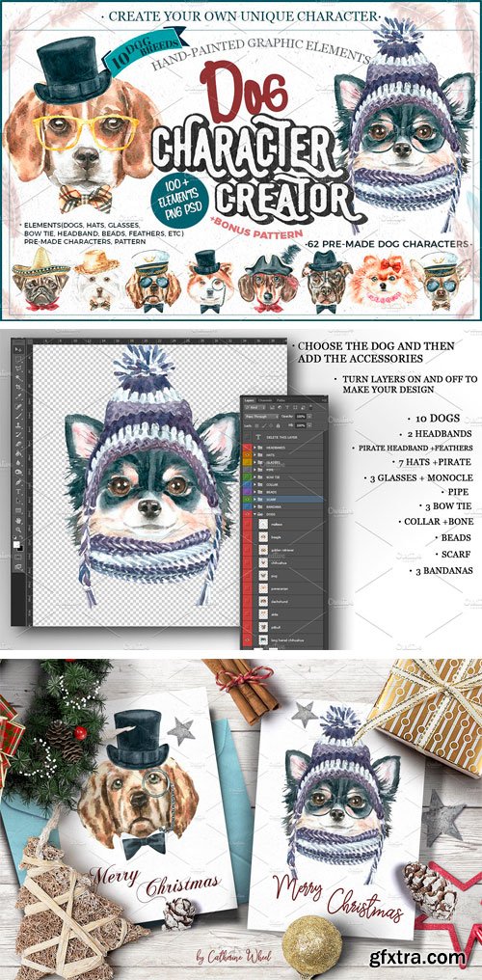Screen dimensions: 482x980
Task: Select the Paint Bucket tool
Action: (18, 453)
